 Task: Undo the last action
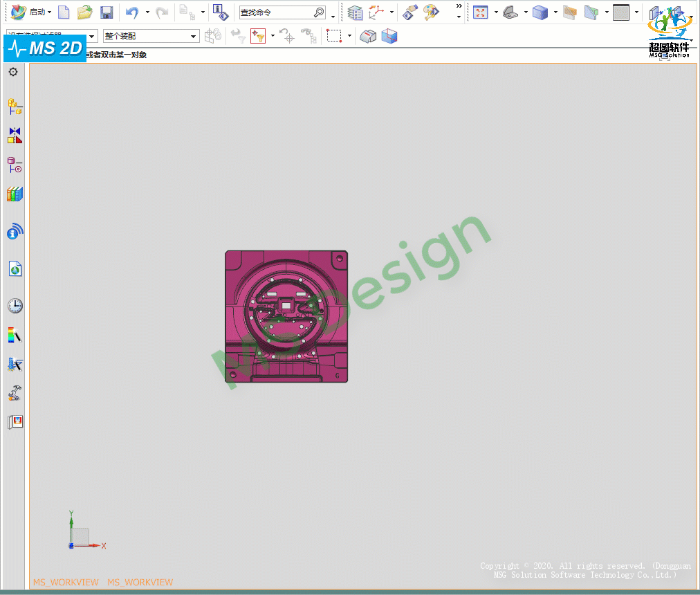131,12
